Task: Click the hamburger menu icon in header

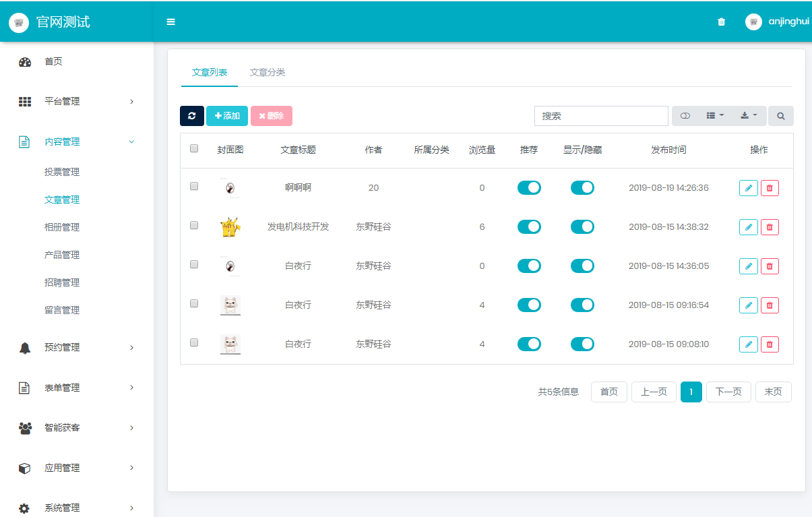Action: (x=170, y=22)
